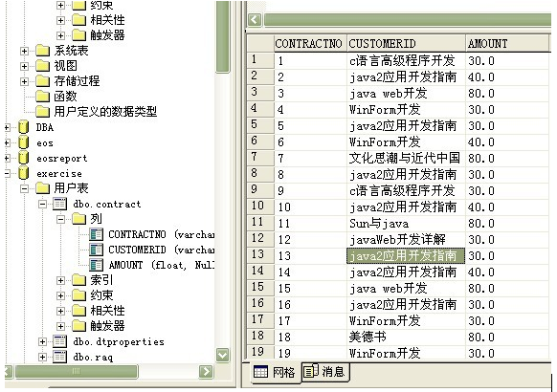Expand the eos database node
557x392 pixels.
click(x=7, y=142)
